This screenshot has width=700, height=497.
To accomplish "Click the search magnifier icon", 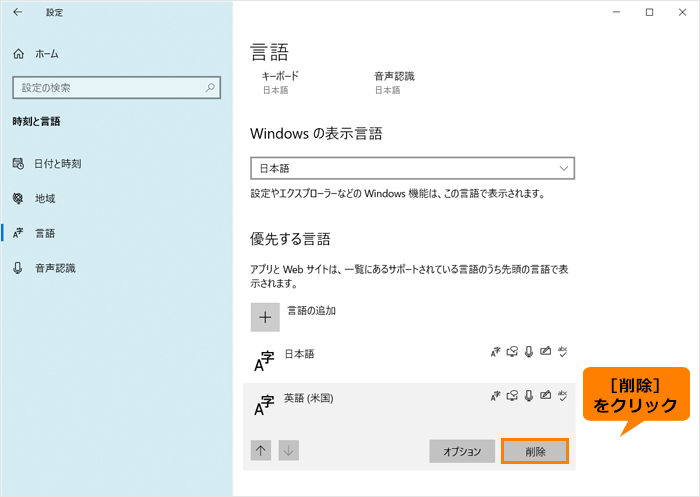I will point(210,88).
